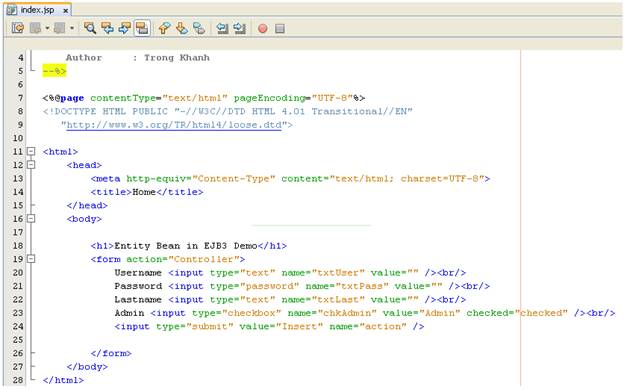Collapse the body fold on line 16
The width and height of the screenshot is (624, 389).
(x=31, y=219)
